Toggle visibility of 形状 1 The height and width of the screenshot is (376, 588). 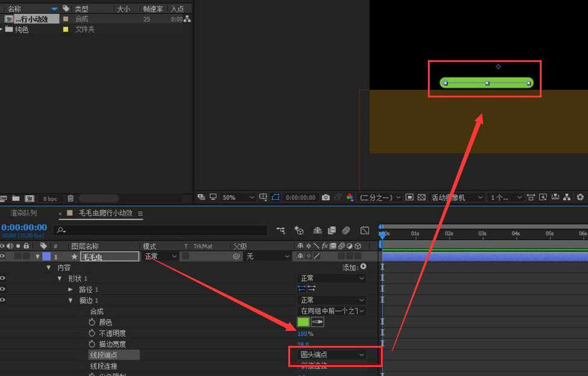point(3,278)
